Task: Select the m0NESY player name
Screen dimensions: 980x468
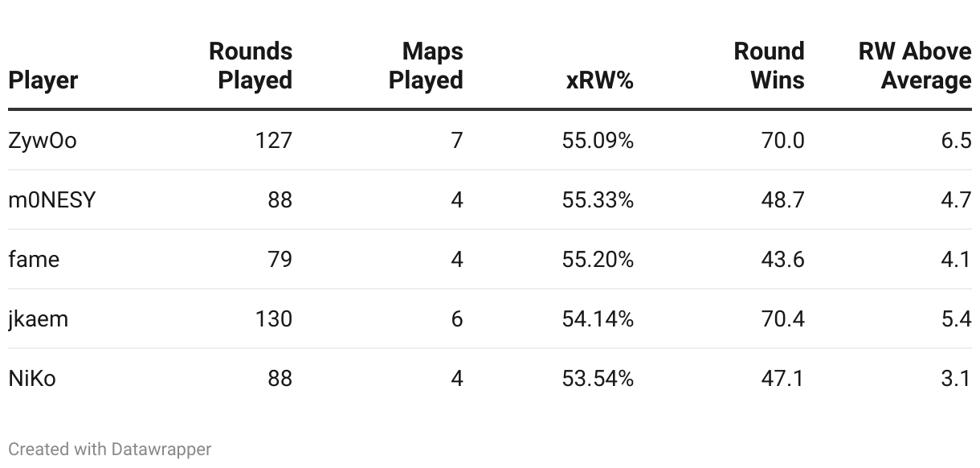Action: (x=52, y=199)
